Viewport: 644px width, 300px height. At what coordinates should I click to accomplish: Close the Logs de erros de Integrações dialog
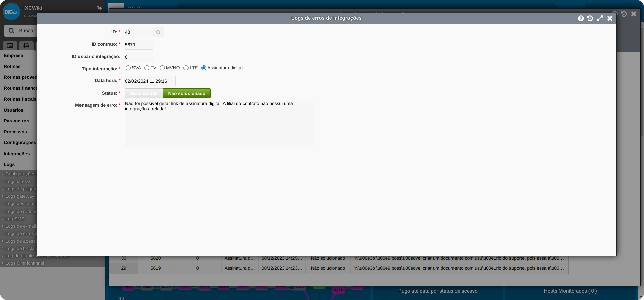click(x=610, y=18)
